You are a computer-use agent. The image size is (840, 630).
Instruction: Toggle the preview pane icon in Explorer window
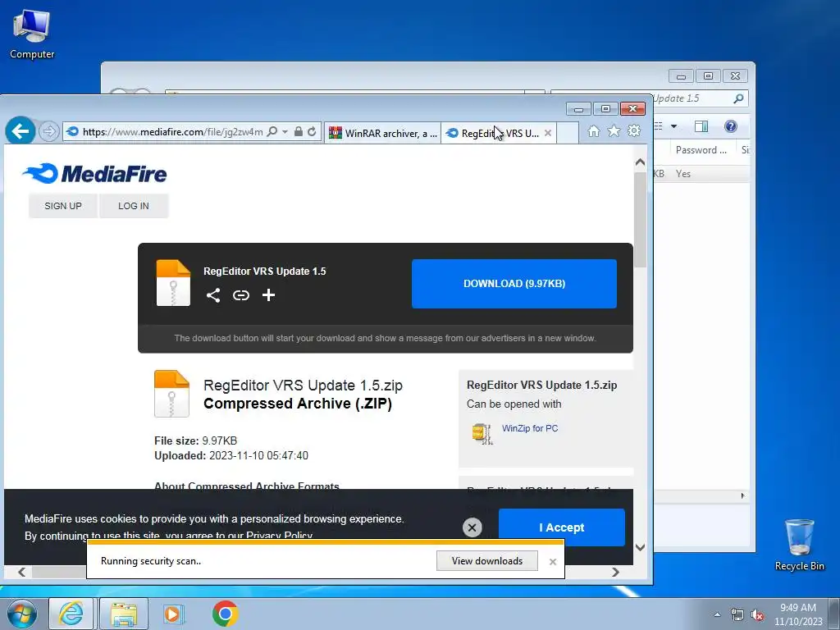pyautogui.click(x=701, y=126)
